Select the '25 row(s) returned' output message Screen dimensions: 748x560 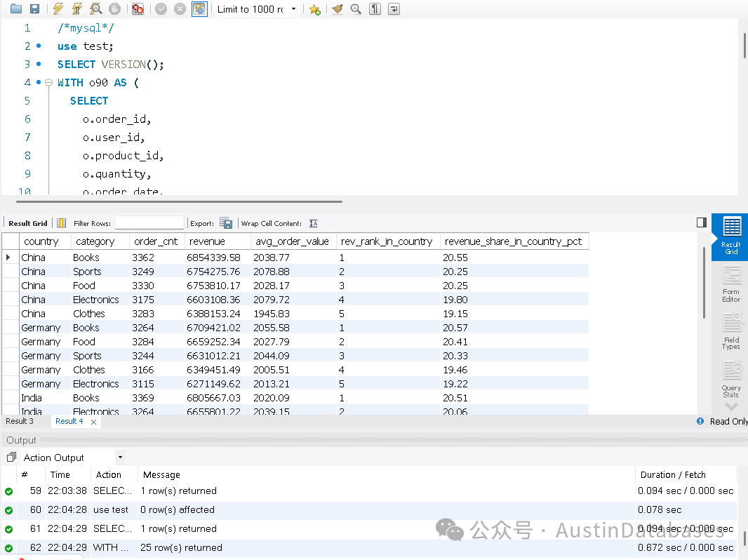point(181,547)
